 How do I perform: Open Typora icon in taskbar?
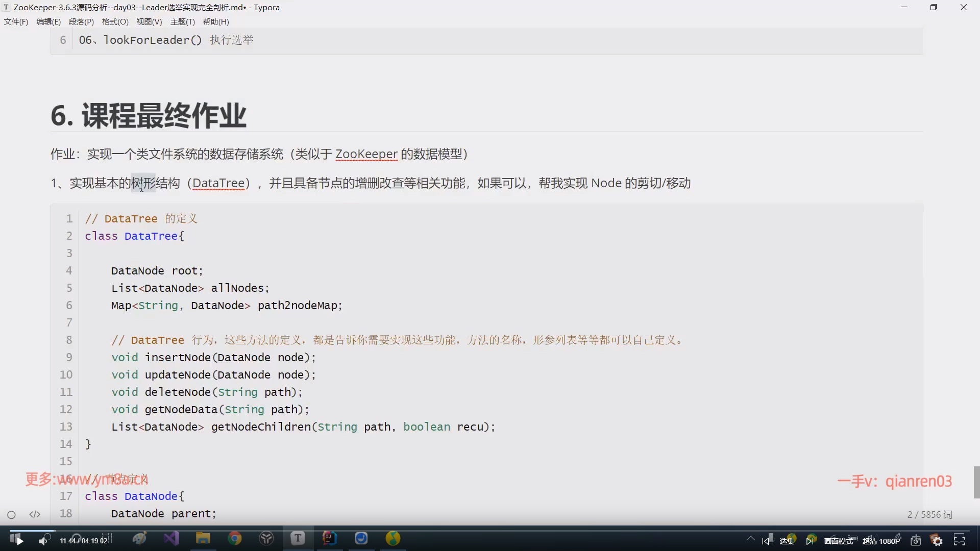tap(298, 538)
